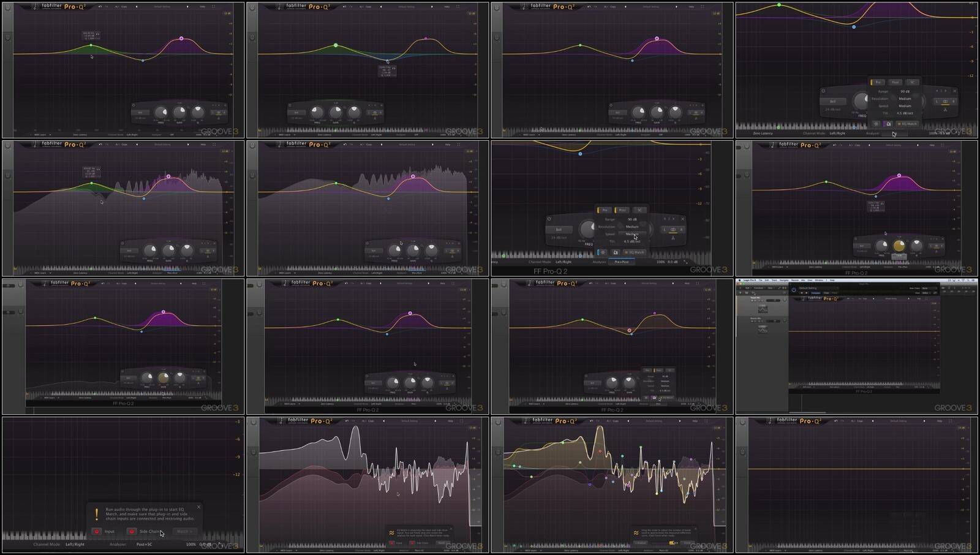The height and width of the screenshot is (555, 980).
Task: Open Range 90 dB in Zero Latency zoomed frame
Action: click(905, 91)
